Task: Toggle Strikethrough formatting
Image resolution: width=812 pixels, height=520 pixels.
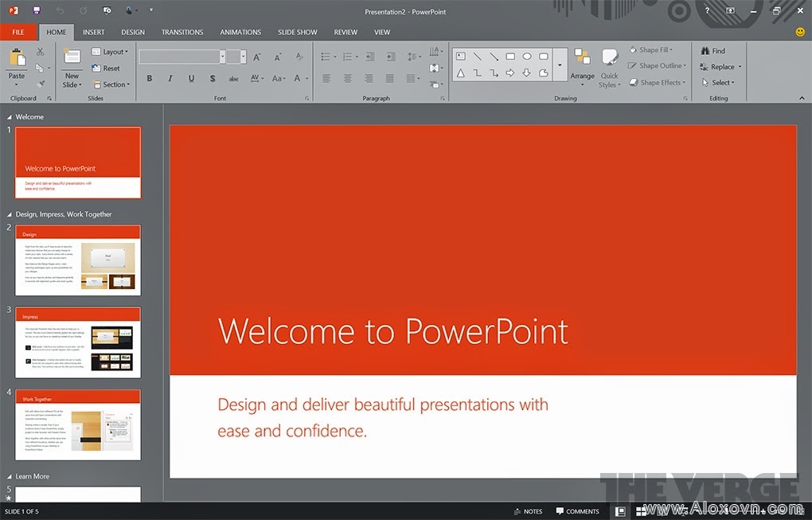Action: pos(233,79)
